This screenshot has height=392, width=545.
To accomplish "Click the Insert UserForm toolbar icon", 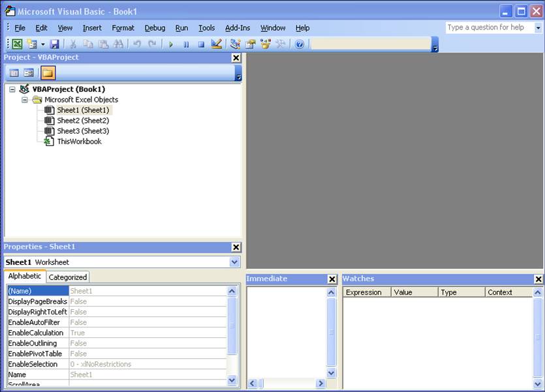I will [x=32, y=44].
